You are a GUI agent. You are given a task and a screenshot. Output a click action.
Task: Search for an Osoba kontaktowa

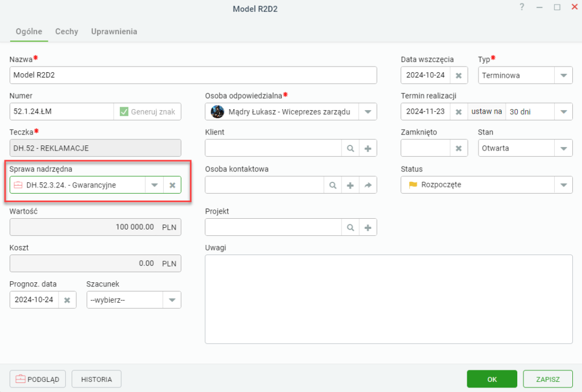333,185
